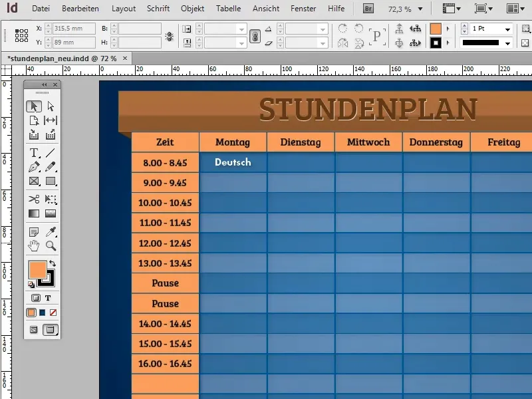Screen dimensions: 532x399
Task: Select the Rectangle Frame tool
Action: click(34, 181)
